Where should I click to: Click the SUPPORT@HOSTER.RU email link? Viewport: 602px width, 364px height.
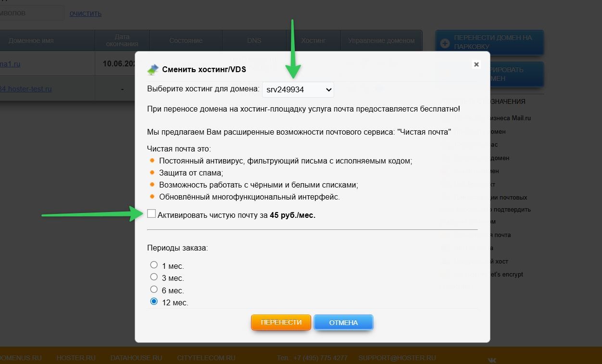point(397,358)
